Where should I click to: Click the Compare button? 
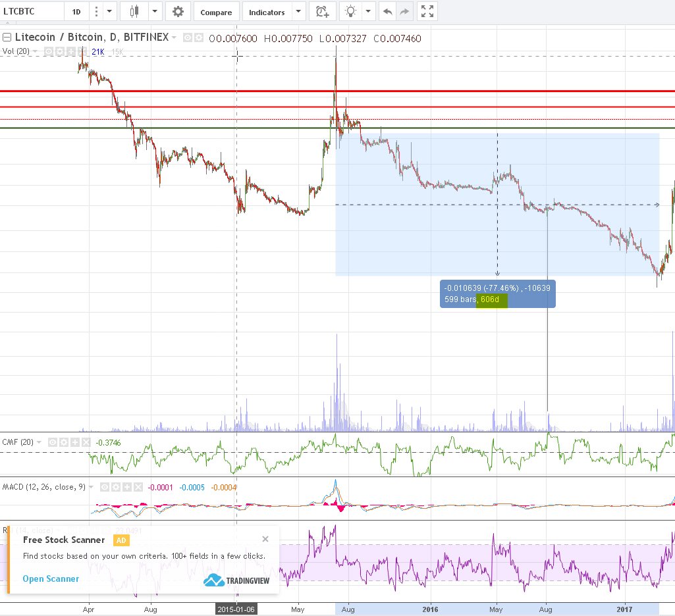pos(216,12)
